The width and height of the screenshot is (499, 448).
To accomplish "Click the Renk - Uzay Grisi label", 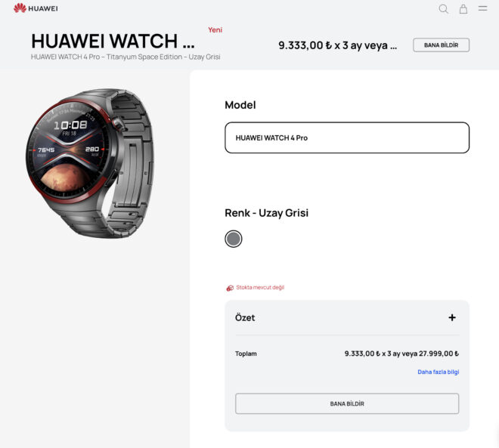I will click(x=266, y=213).
